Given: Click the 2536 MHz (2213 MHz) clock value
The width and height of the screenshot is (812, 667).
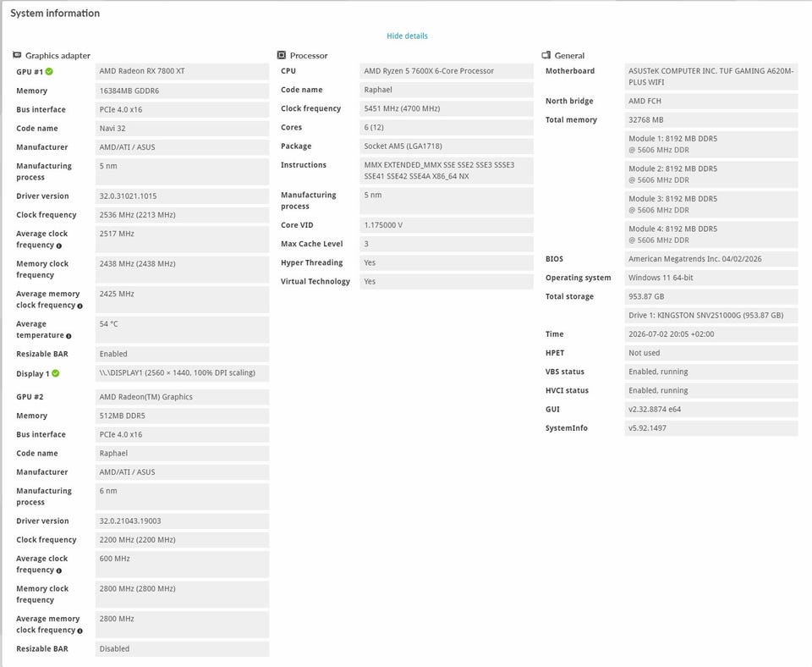Looking at the screenshot, I should pyautogui.click(x=183, y=214).
